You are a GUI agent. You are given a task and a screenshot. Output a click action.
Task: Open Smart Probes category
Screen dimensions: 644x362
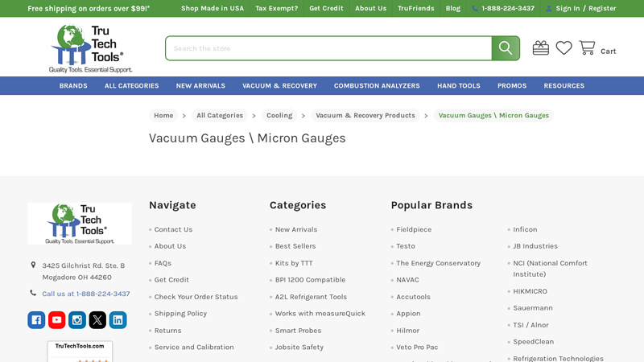click(298, 331)
